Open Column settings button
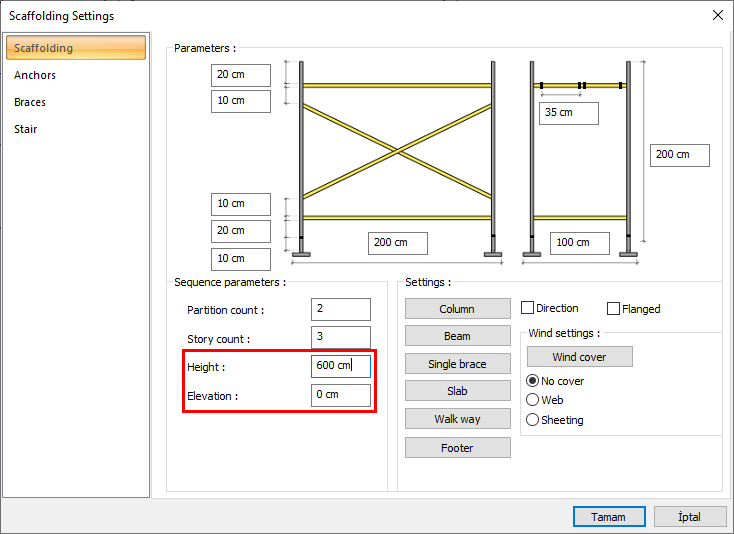This screenshot has height=534, width=734. tap(457, 309)
